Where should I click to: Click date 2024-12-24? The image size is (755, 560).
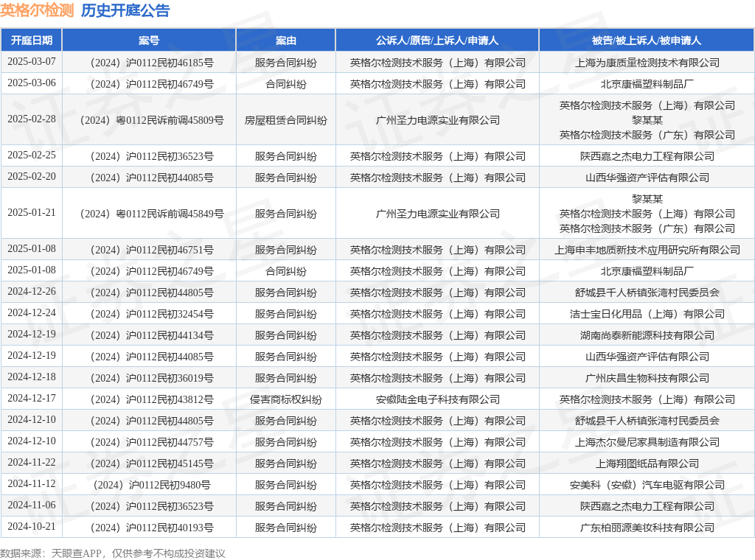click(x=32, y=312)
